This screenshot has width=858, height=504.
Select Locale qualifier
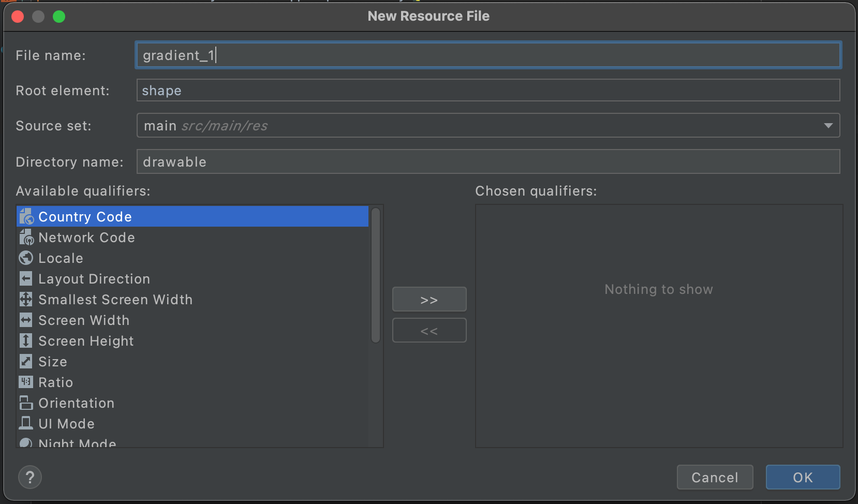coord(193,258)
